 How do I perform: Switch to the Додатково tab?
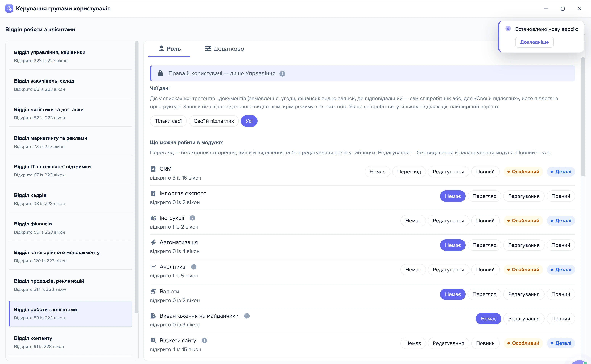224,49
